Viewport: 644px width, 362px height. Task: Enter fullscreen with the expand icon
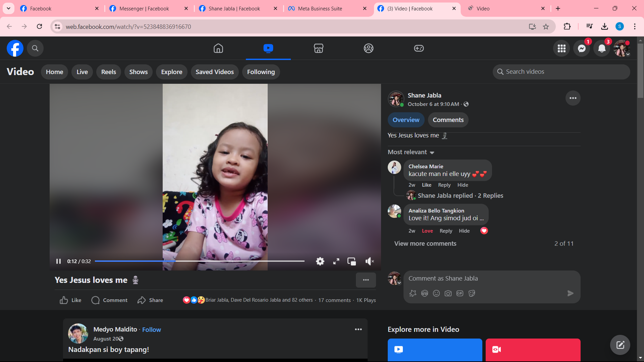tap(336, 261)
